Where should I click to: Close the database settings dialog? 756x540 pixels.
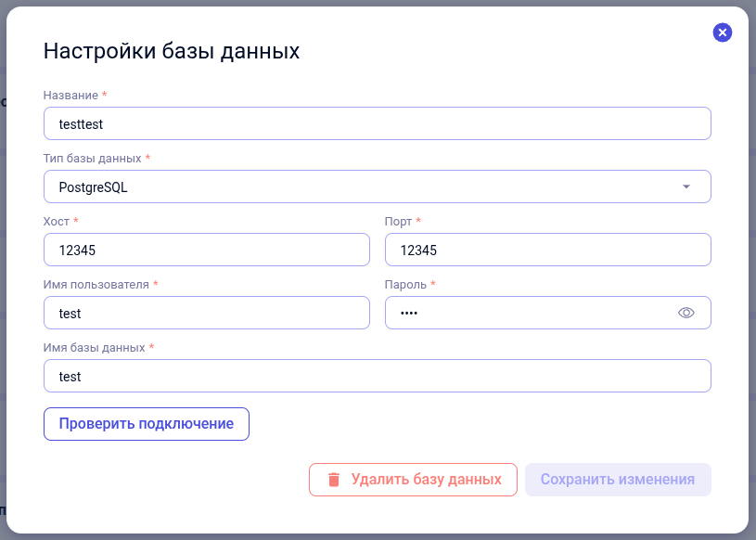[723, 32]
